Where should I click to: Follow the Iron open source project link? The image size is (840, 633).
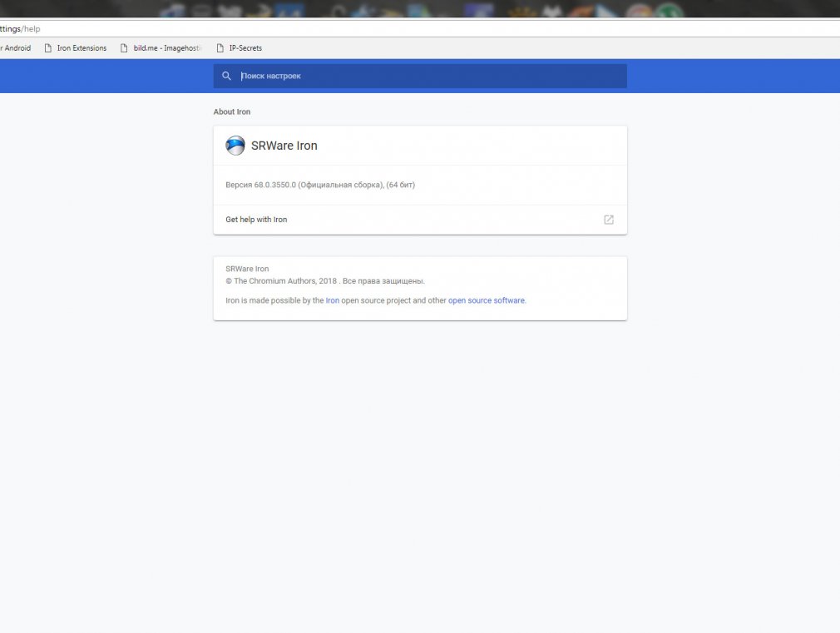(332, 300)
